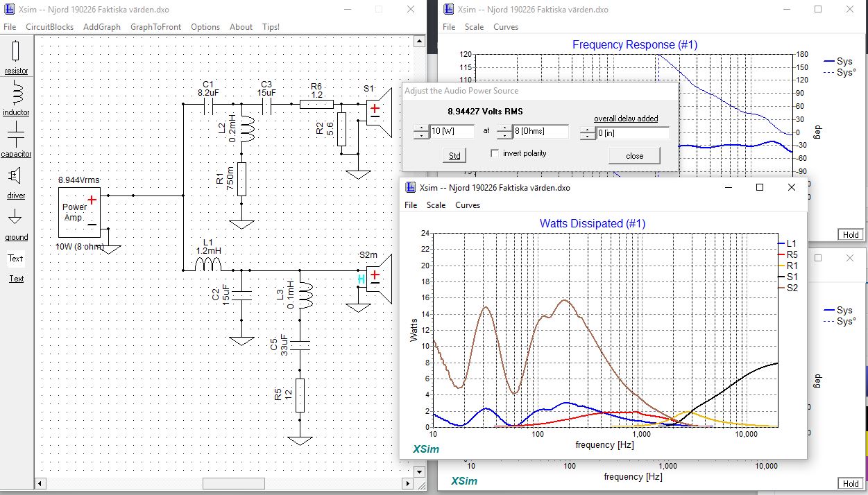Viewport: 868px width, 495px height.
Task: Select driver S1 speaker symbol
Action: click(x=379, y=112)
